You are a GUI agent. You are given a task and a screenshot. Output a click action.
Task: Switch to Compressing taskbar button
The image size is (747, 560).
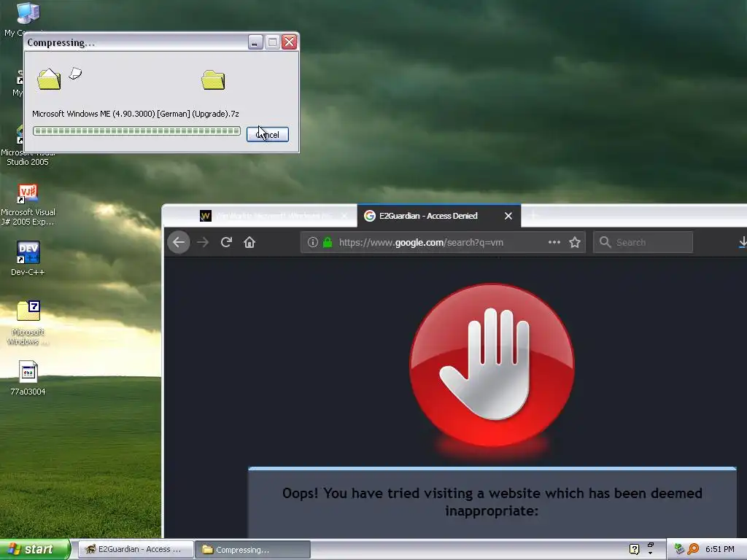coord(252,550)
